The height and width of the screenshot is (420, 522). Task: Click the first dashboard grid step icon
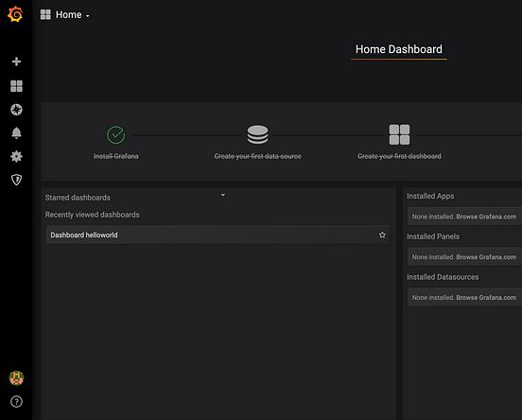(399, 134)
